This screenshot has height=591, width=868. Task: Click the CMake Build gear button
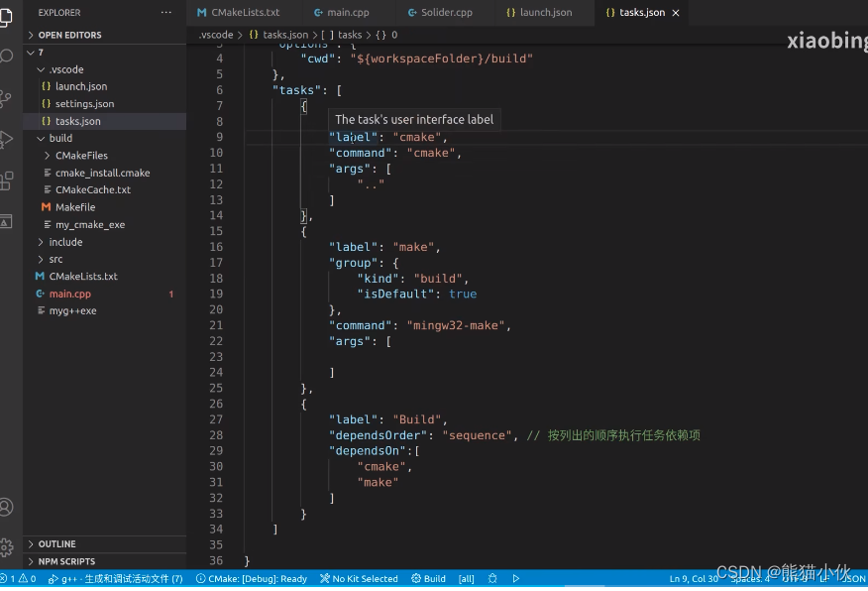[428, 578]
